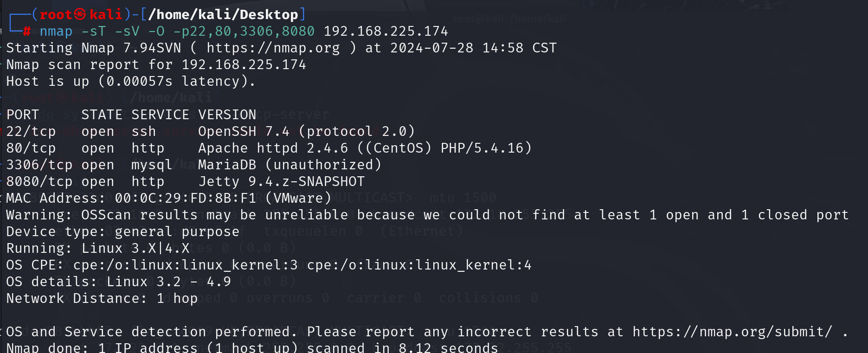
Task: Click the MAC address 00:0C:29:FD:8B:F1
Action: tap(186, 199)
